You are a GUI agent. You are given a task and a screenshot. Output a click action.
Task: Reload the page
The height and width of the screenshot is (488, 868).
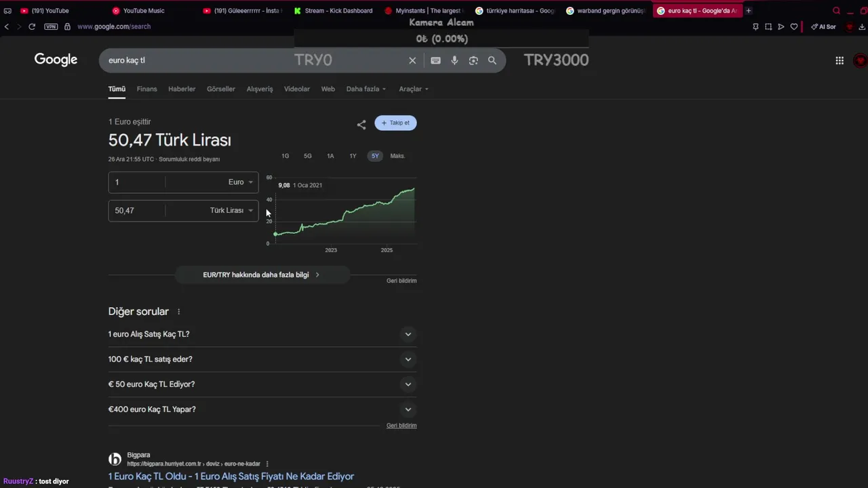click(x=31, y=26)
